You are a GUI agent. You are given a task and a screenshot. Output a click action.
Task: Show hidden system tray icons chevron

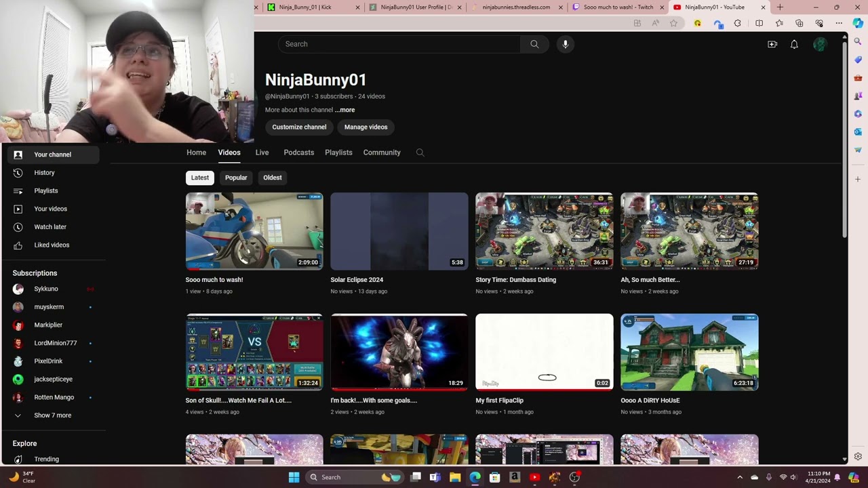click(740, 477)
